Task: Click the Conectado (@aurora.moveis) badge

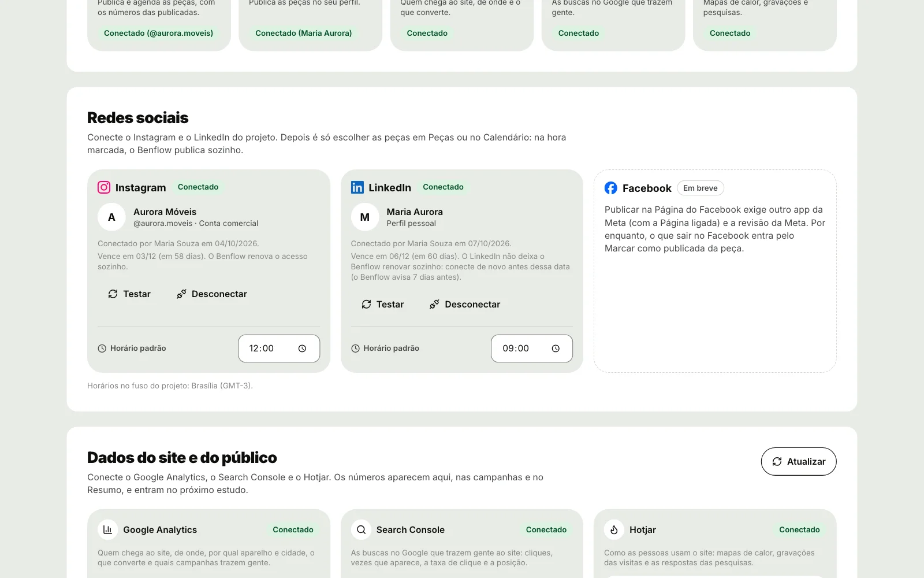Action: click(x=158, y=33)
